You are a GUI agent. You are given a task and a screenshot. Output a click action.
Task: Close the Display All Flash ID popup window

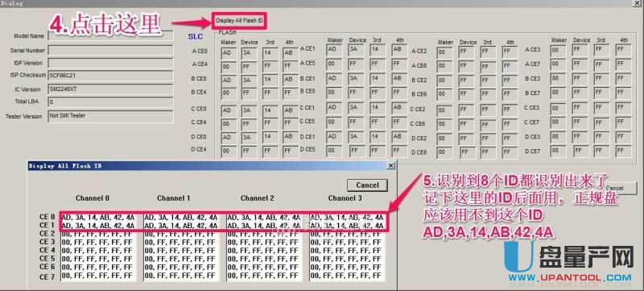coord(391,165)
